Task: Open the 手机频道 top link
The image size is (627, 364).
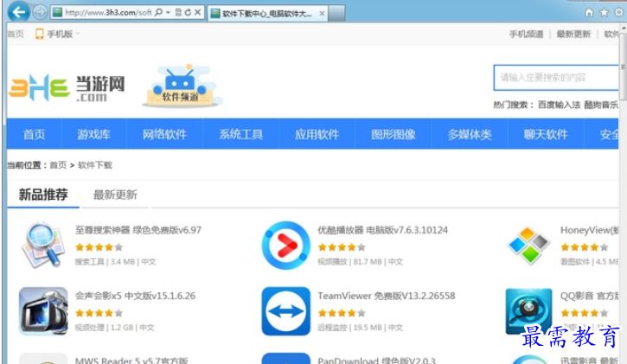Action: [526, 35]
